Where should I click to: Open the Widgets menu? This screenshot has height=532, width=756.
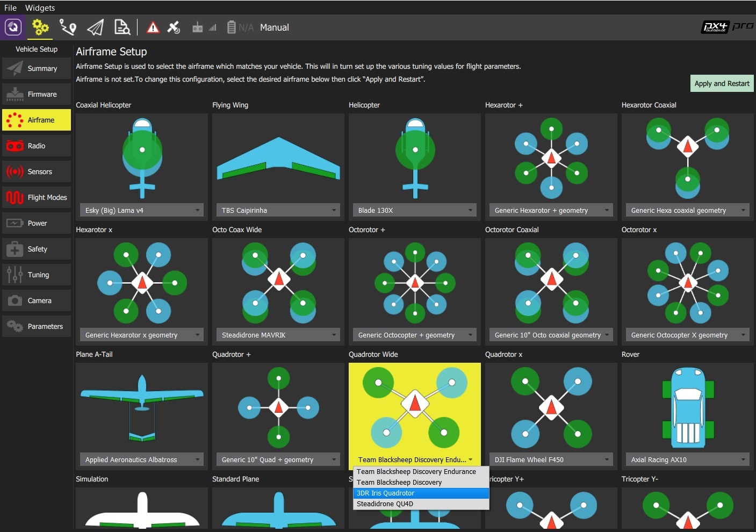pos(40,8)
